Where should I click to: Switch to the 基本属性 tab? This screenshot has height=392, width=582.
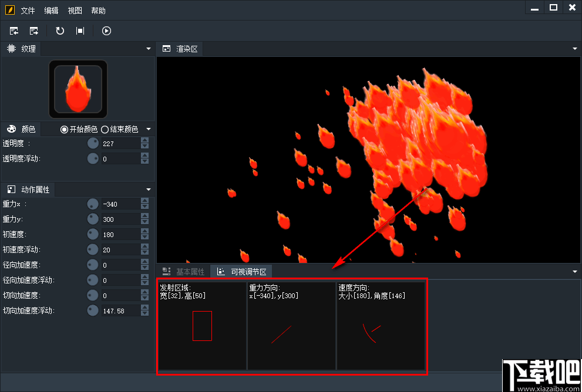tap(183, 272)
